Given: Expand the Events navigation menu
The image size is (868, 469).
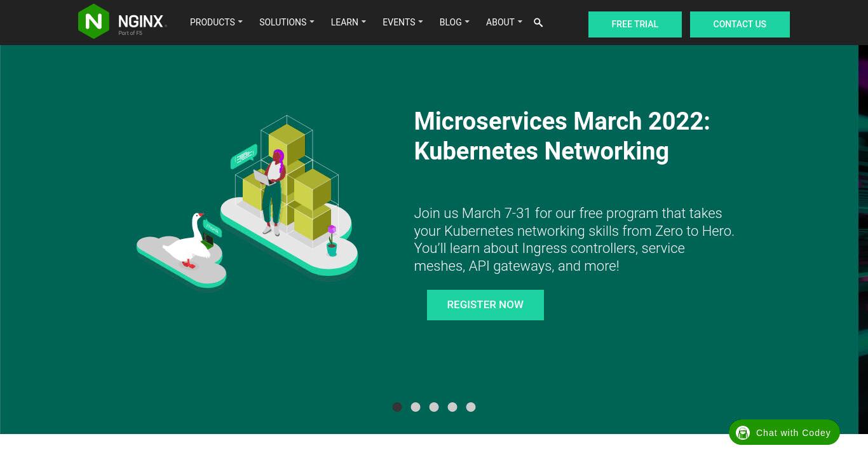Looking at the screenshot, I should point(402,22).
